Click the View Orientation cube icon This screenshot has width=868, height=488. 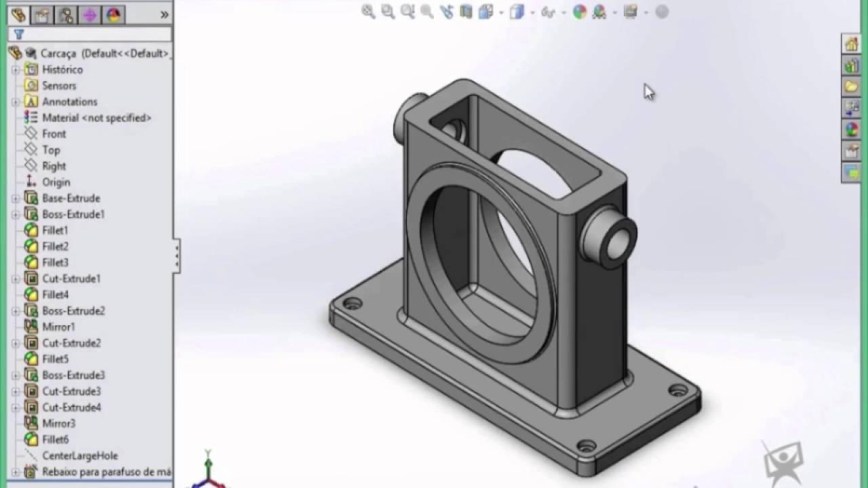486,12
